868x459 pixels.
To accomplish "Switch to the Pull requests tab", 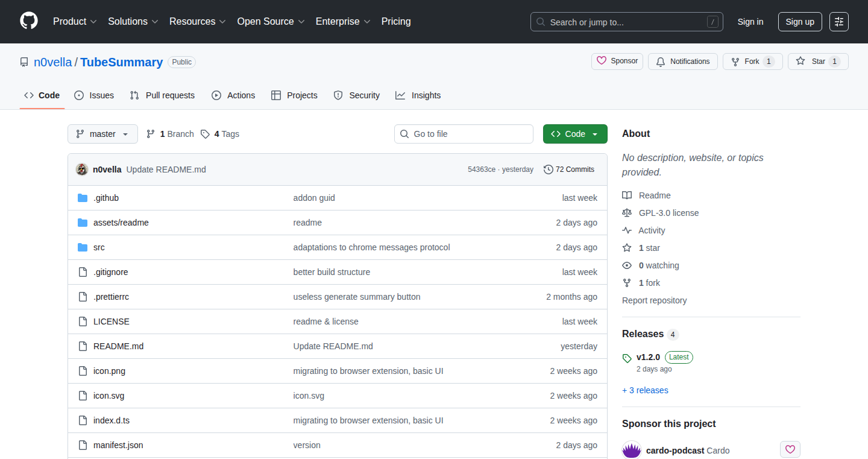I will (x=162, y=95).
